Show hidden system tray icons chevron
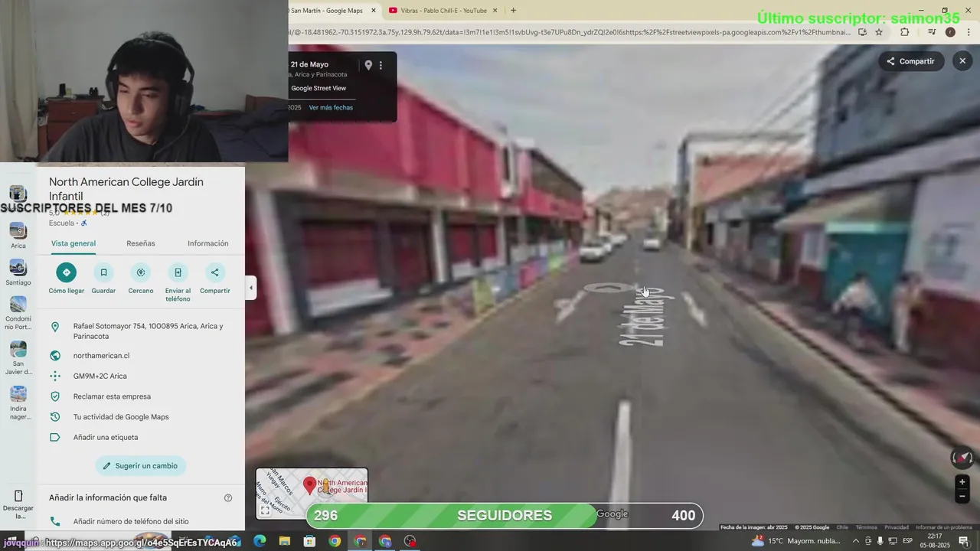The image size is (980, 551). click(856, 541)
